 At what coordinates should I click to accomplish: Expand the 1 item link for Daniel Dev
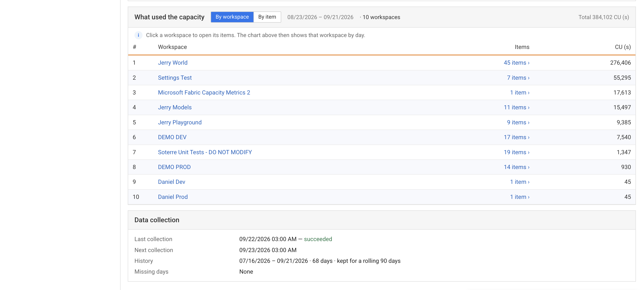click(x=520, y=182)
